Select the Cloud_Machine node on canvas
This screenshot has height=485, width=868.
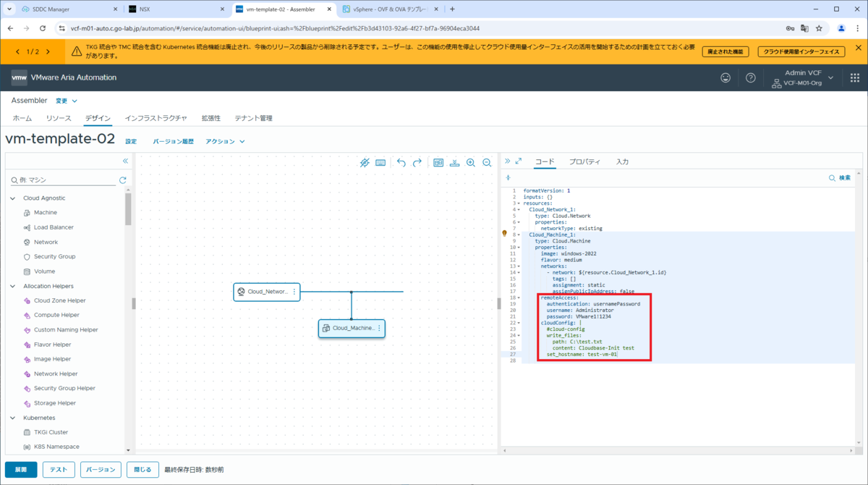coord(352,328)
